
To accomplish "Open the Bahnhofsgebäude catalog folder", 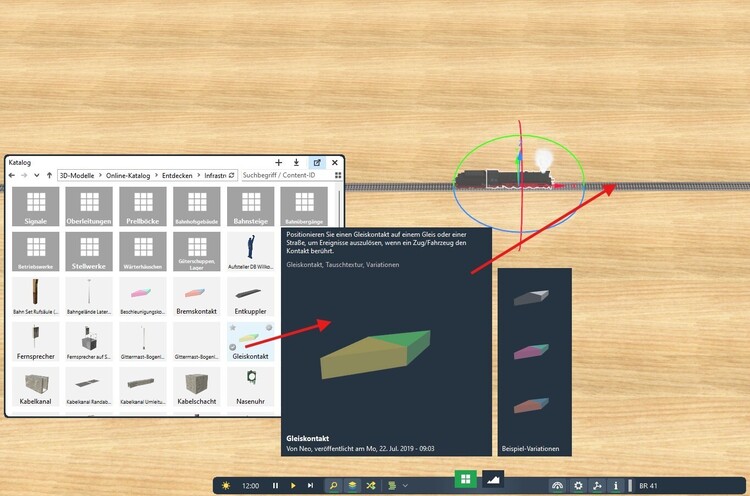I will 197,206.
